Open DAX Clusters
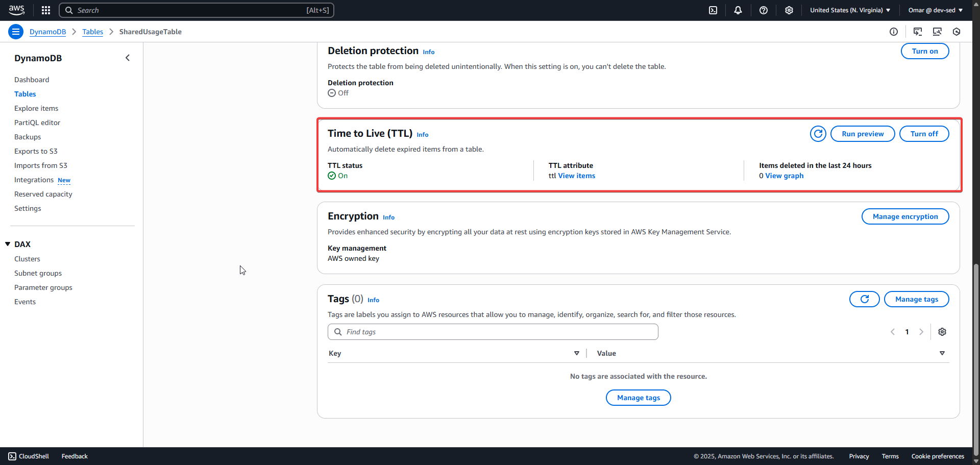The image size is (980, 465). coord(27,259)
